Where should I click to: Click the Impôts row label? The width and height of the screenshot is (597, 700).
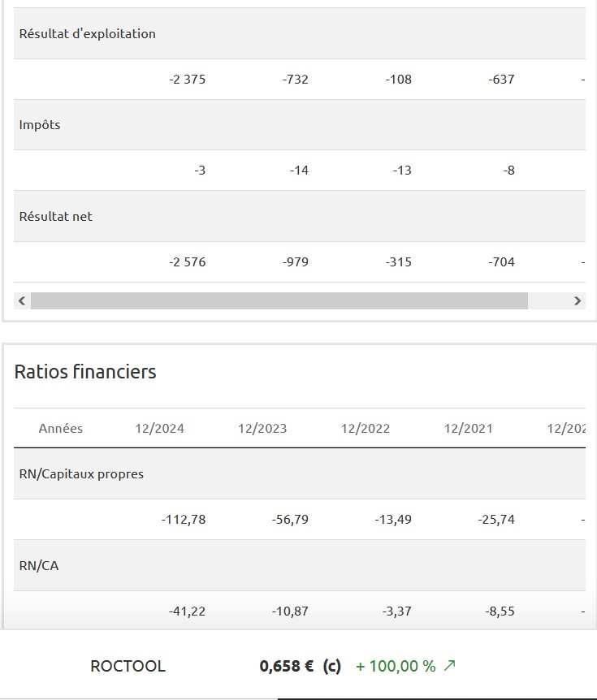pos(40,125)
